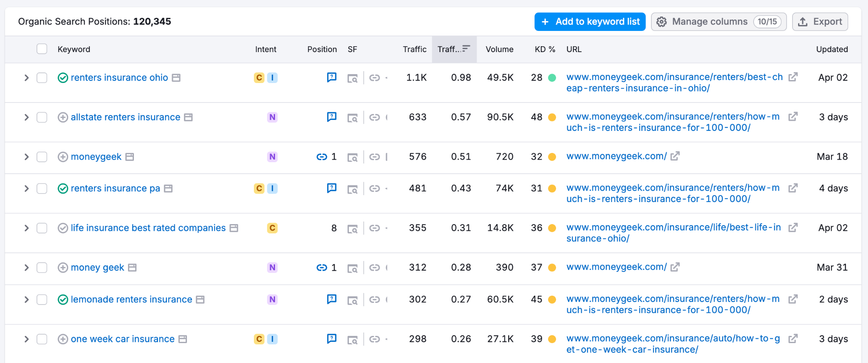Check the box for life insurance best rated companies
Image resolution: width=868 pixels, height=363 pixels.
click(x=42, y=228)
